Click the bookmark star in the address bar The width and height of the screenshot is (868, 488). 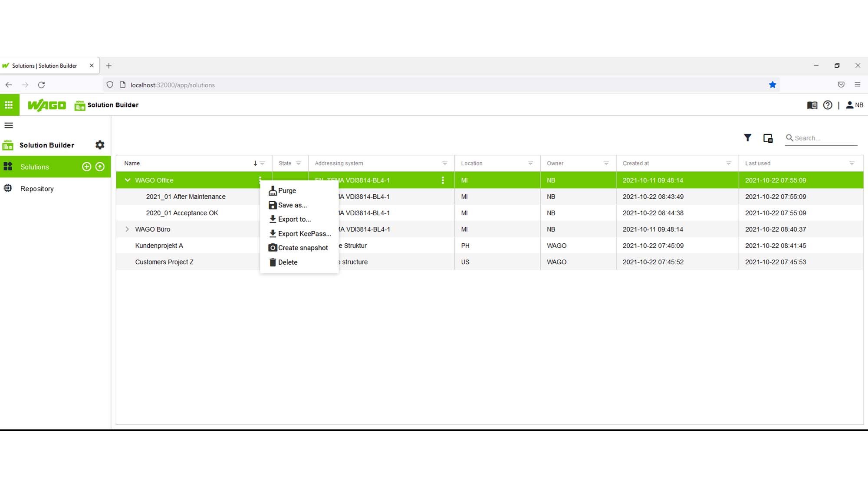pyautogui.click(x=773, y=85)
